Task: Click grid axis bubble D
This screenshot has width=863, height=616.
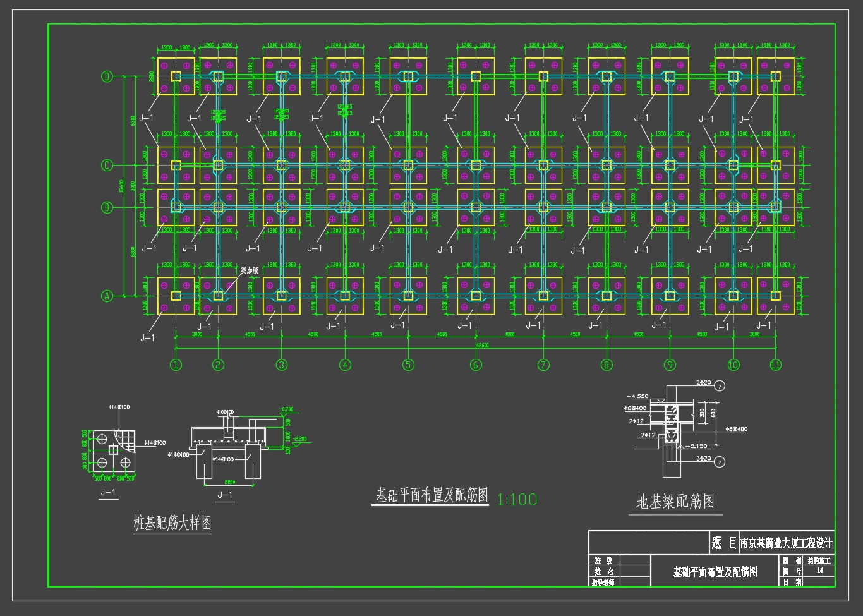Action: click(x=107, y=76)
